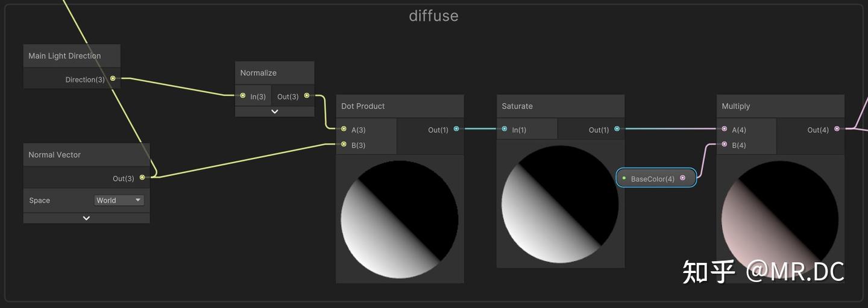
Task: Select the Saturate node title
Action: pos(517,105)
